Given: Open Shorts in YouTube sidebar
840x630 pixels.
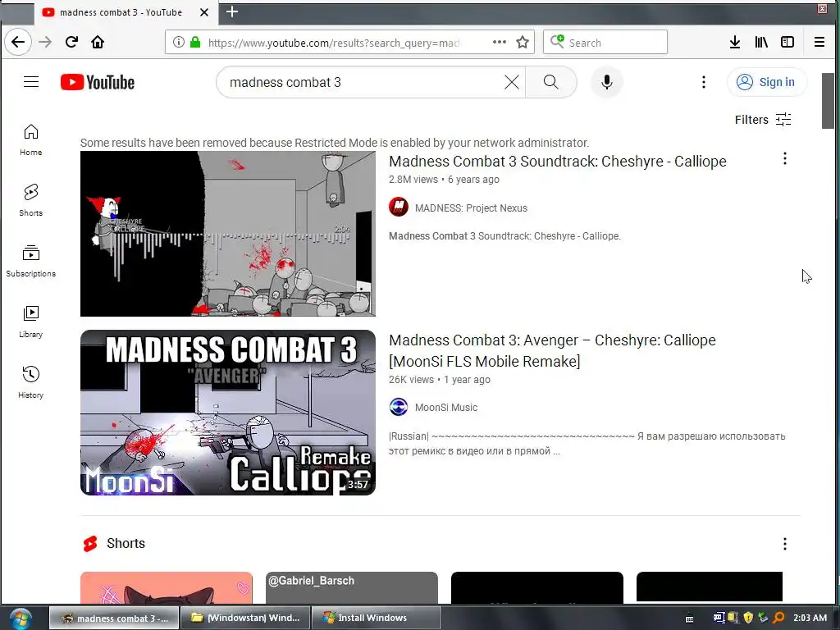Looking at the screenshot, I should [x=30, y=200].
